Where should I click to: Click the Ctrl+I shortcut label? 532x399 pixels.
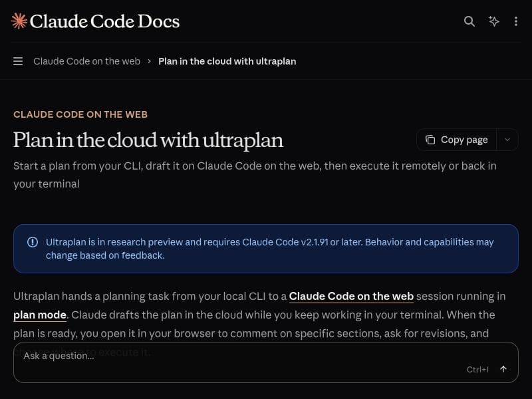pyautogui.click(x=478, y=370)
